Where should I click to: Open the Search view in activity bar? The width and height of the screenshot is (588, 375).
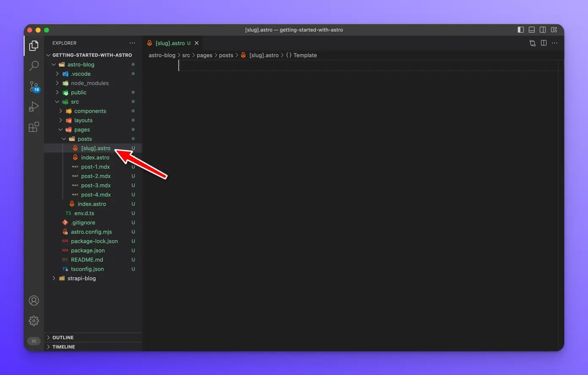coord(34,66)
